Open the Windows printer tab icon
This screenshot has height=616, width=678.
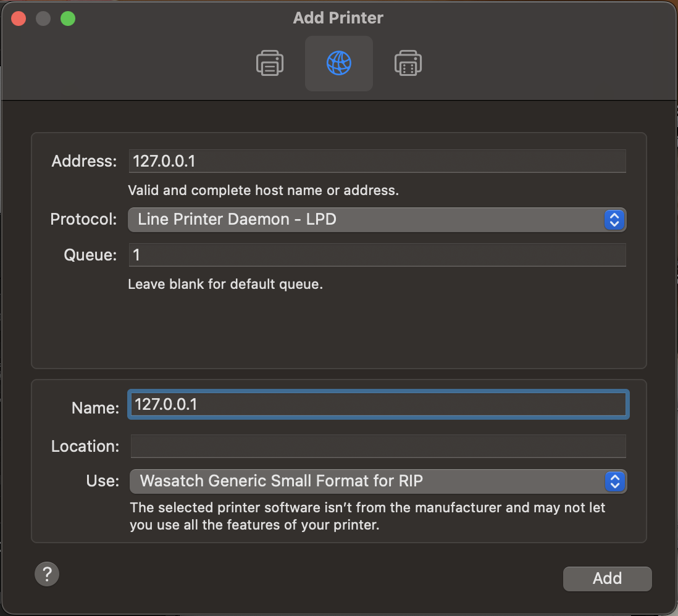(x=408, y=64)
